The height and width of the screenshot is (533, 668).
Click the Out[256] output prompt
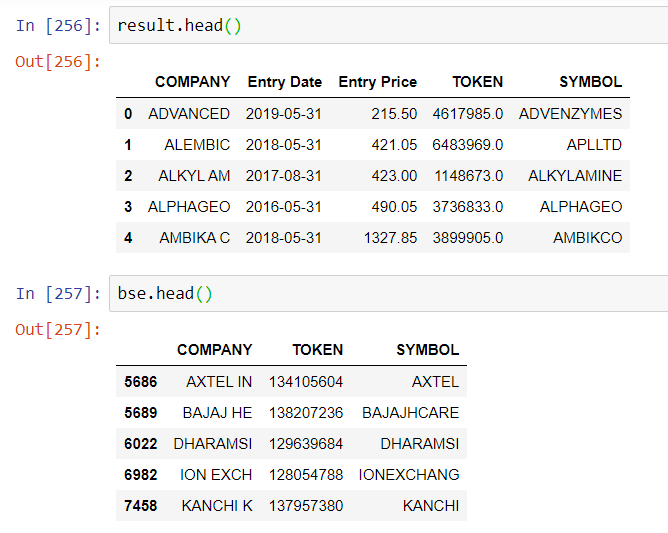pyautogui.click(x=58, y=62)
